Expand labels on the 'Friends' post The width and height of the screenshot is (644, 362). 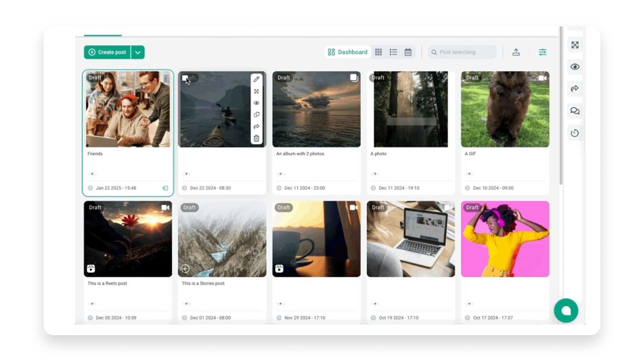click(x=92, y=174)
